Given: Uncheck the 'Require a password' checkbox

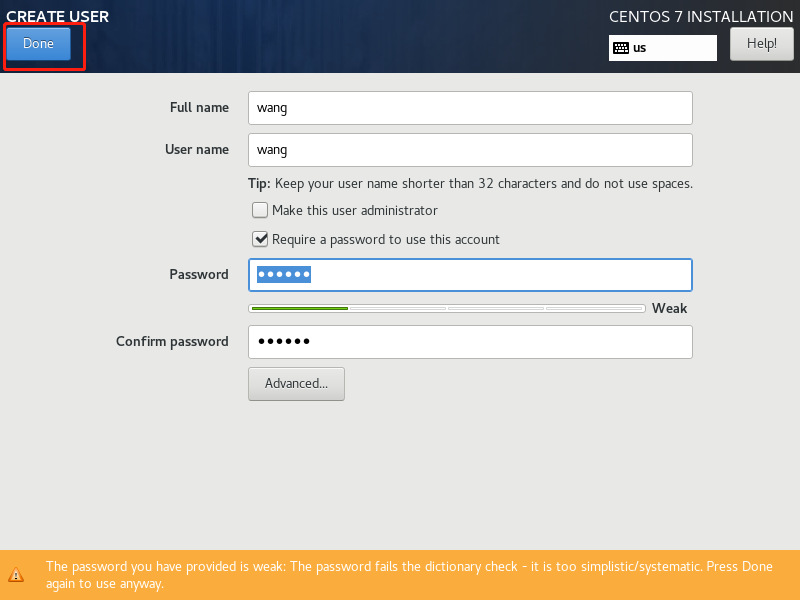Looking at the screenshot, I should point(260,239).
